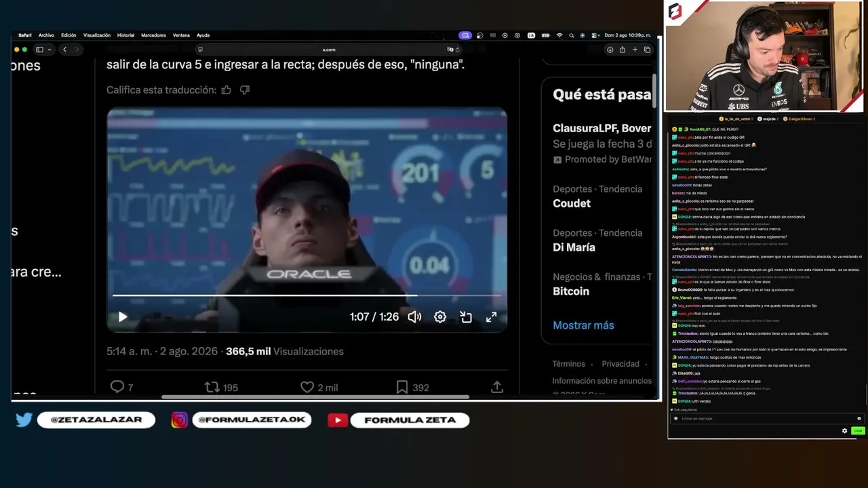Open replies on the post
This screenshot has width=868, height=488.
pos(122,387)
